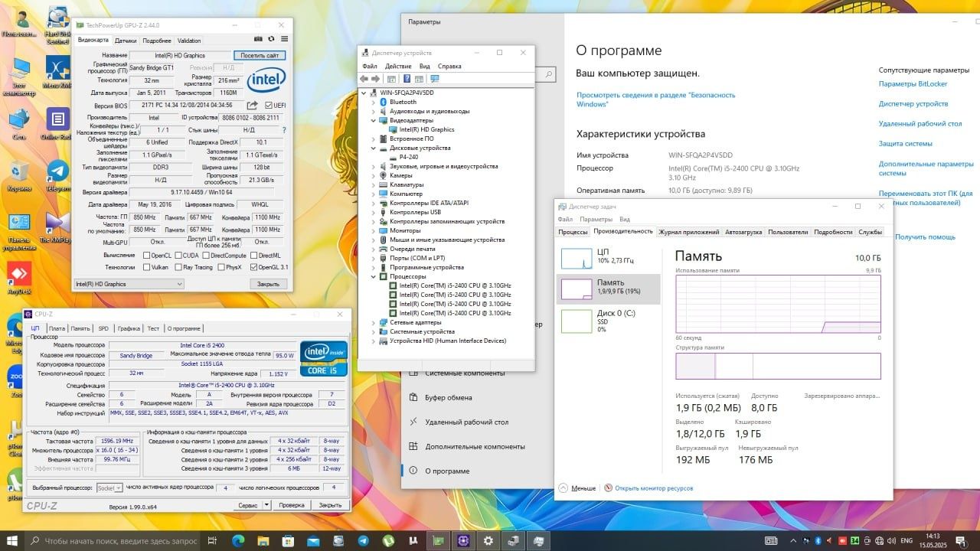The width and height of the screenshot is (980, 551).
Task: Open the Сервис dropdown arrow in CPU-Z
Action: (266, 505)
